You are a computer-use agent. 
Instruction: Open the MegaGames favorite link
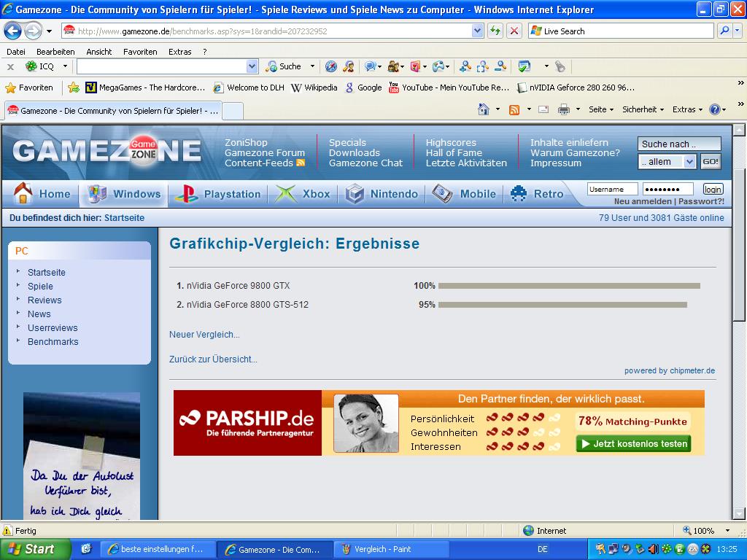coord(145,87)
